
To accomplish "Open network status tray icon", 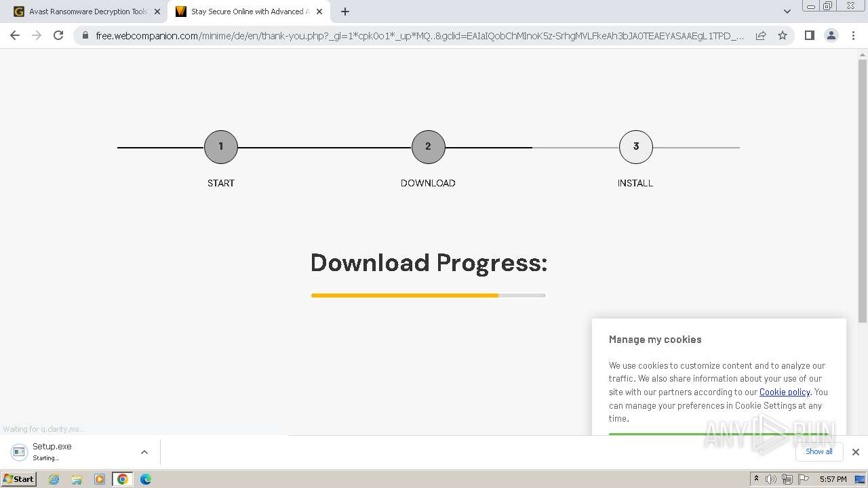I will pyautogui.click(x=787, y=479).
